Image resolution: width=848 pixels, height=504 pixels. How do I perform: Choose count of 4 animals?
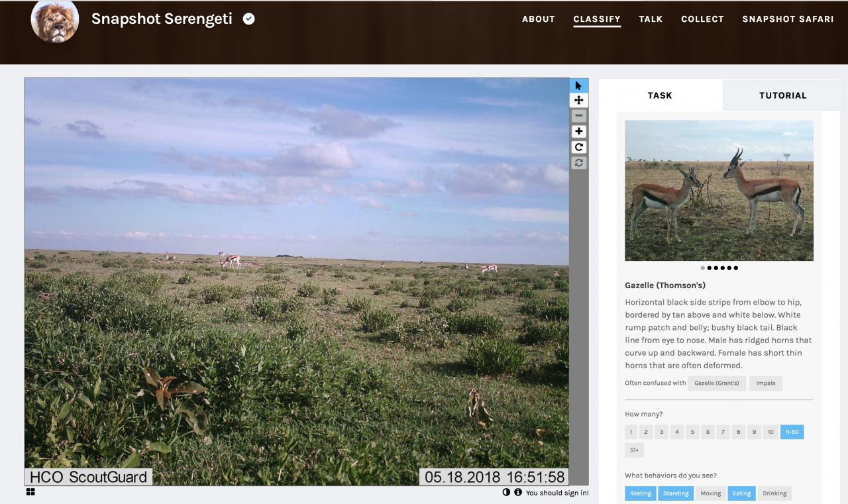pyautogui.click(x=676, y=432)
